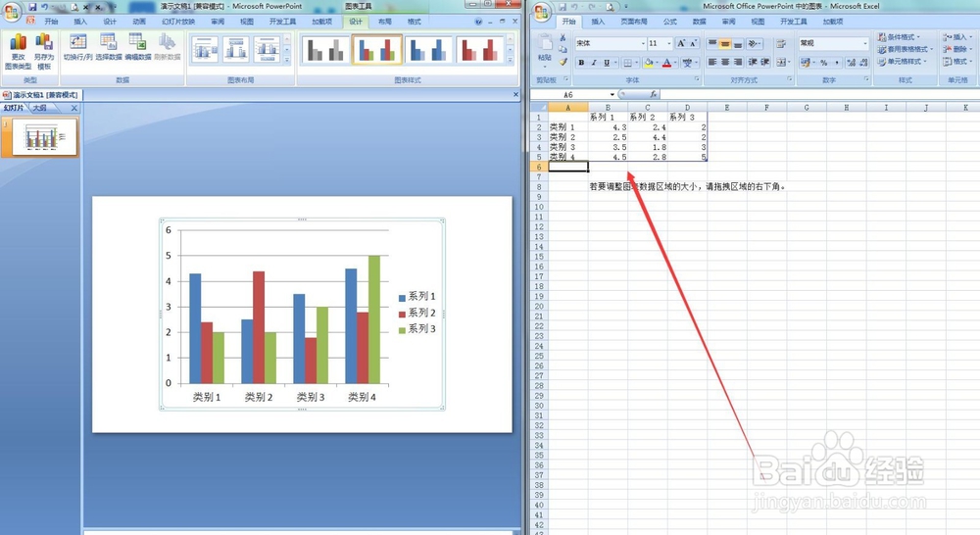980x535 pixels.
Task: Click the Format Painter brush in Excel
Action: [x=563, y=62]
